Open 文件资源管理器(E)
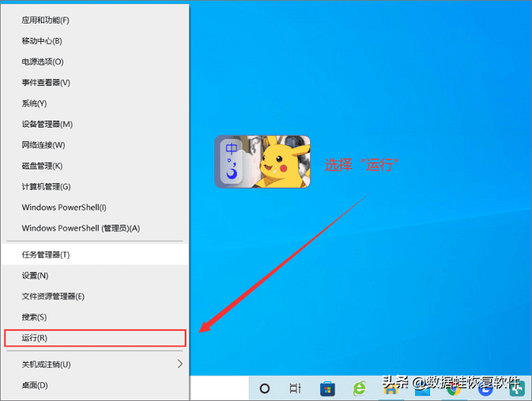 coord(95,296)
